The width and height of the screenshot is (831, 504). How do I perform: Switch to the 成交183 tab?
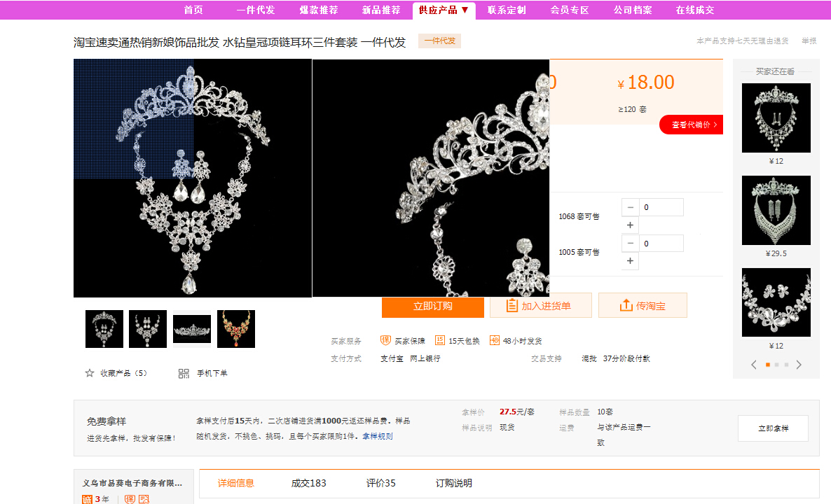(x=308, y=483)
